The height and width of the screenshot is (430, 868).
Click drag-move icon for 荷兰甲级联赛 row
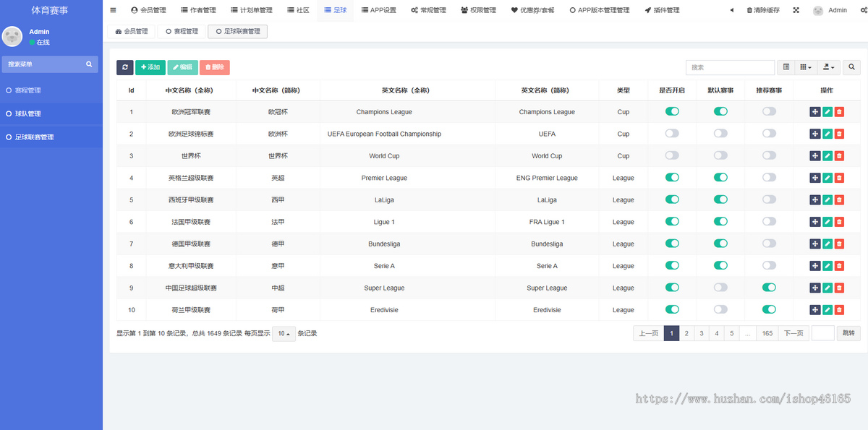pos(815,310)
